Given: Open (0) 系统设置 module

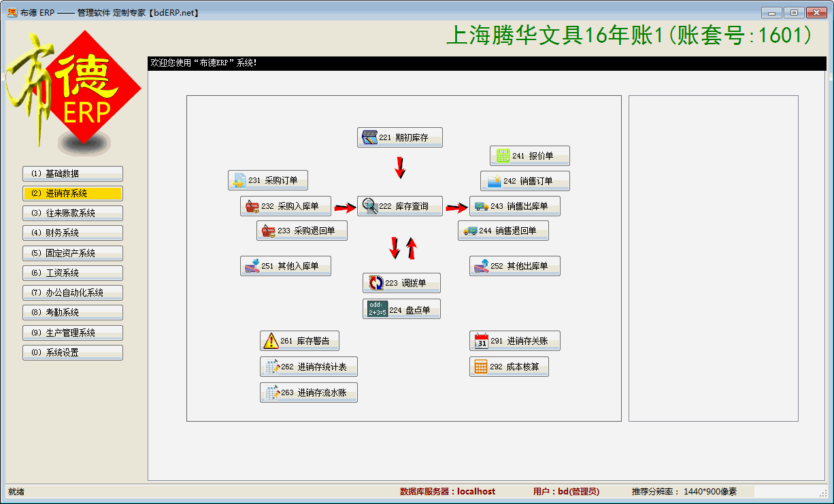Looking at the screenshot, I should (73, 352).
